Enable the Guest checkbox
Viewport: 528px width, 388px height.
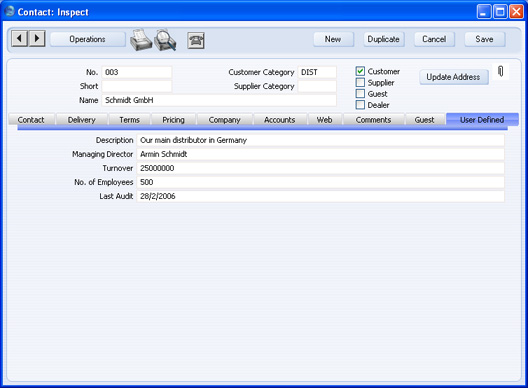(360, 94)
